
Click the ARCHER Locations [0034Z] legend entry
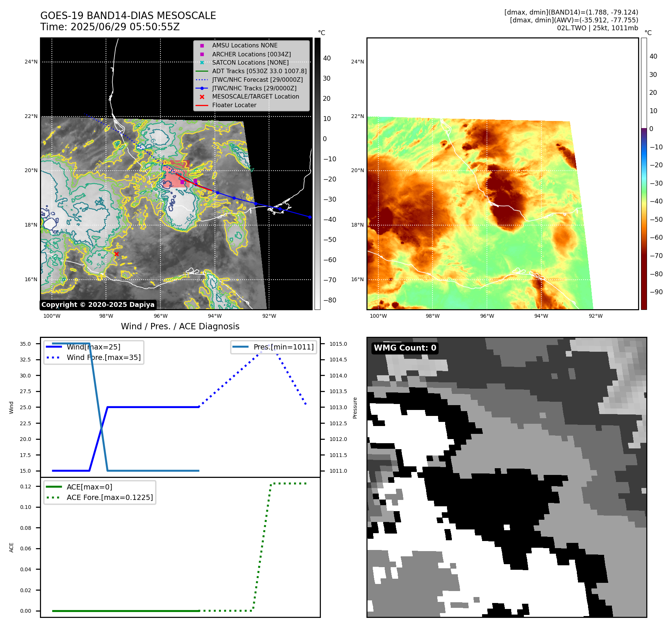[251, 54]
